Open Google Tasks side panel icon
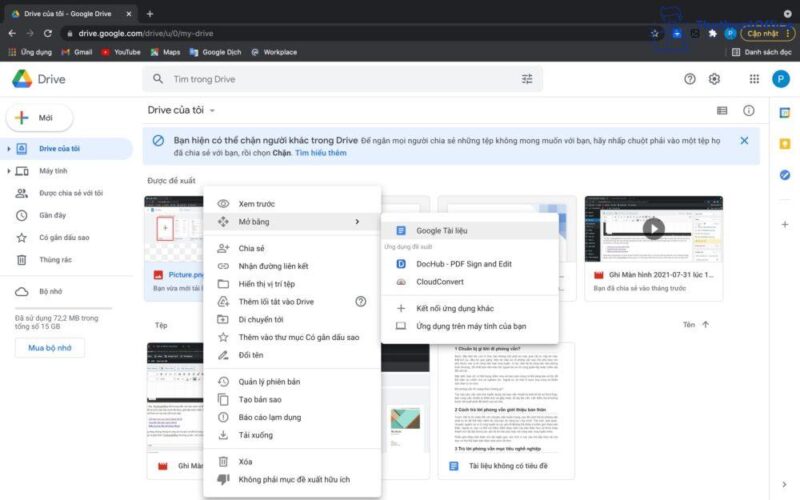The image size is (800, 500). tap(785, 175)
